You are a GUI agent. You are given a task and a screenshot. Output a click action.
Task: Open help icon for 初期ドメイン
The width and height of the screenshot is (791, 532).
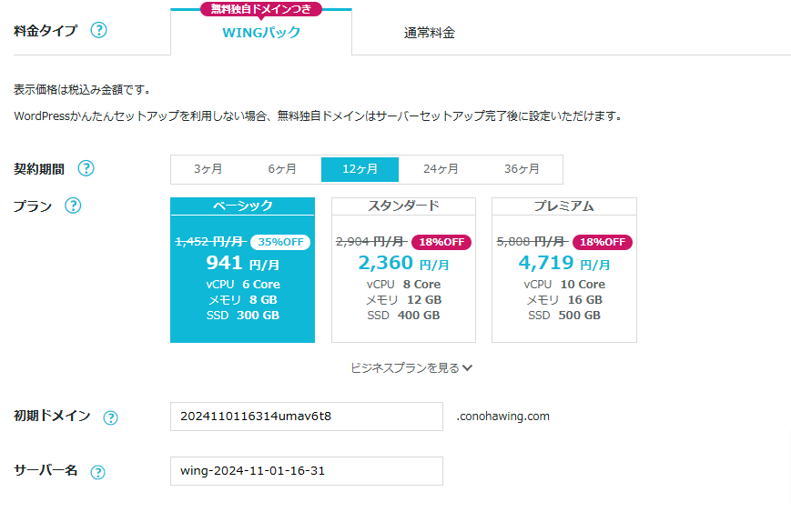pos(110,417)
